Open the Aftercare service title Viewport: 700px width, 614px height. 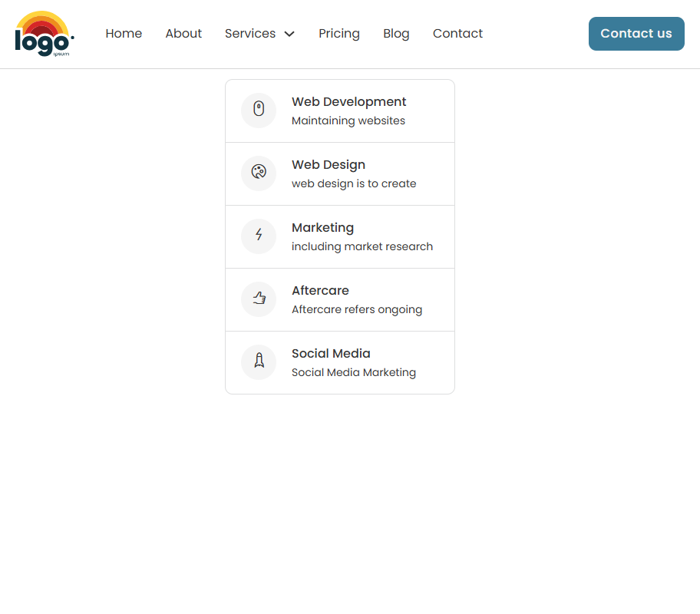pyautogui.click(x=320, y=291)
